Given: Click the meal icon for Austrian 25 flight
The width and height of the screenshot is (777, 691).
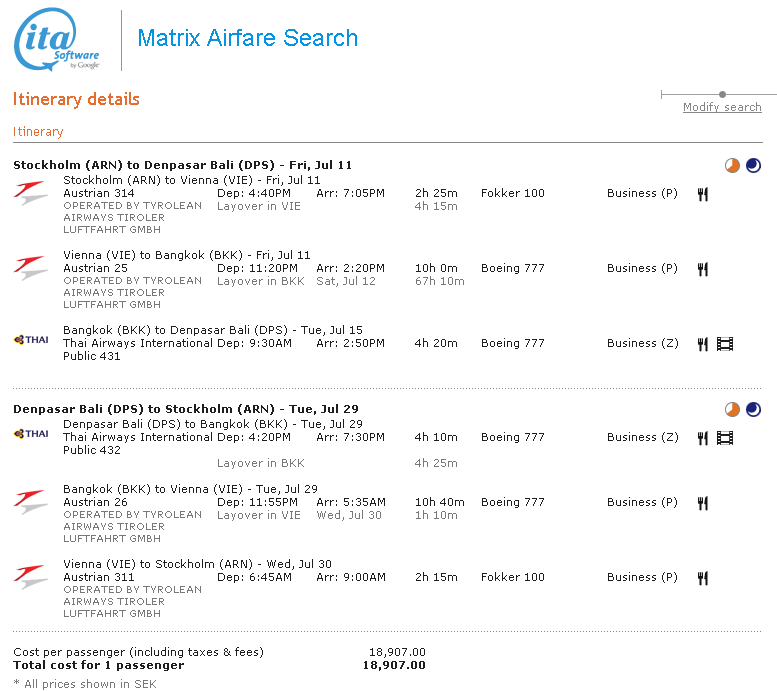Looking at the screenshot, I should coord(703,269).
